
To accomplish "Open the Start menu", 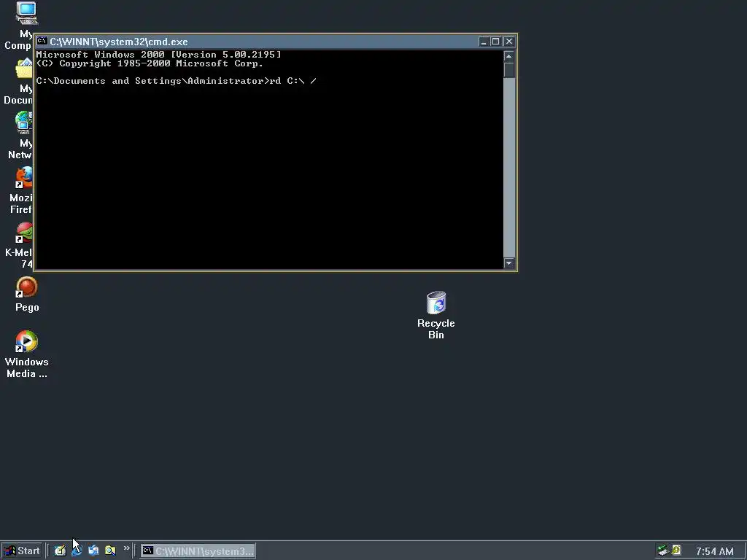I will pyautogui.click(x=22, y=551).
